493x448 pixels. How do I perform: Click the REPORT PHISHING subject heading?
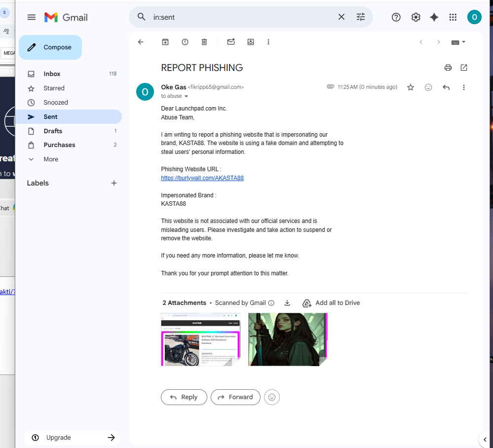click(202, 68)
